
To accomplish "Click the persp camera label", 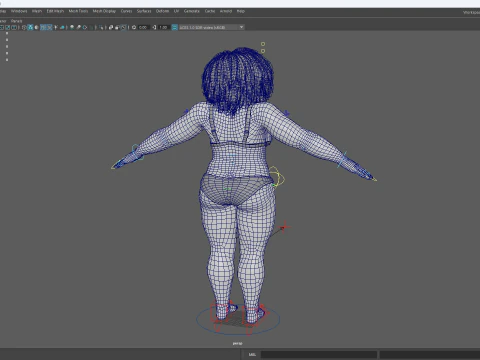I will point(237,343).
